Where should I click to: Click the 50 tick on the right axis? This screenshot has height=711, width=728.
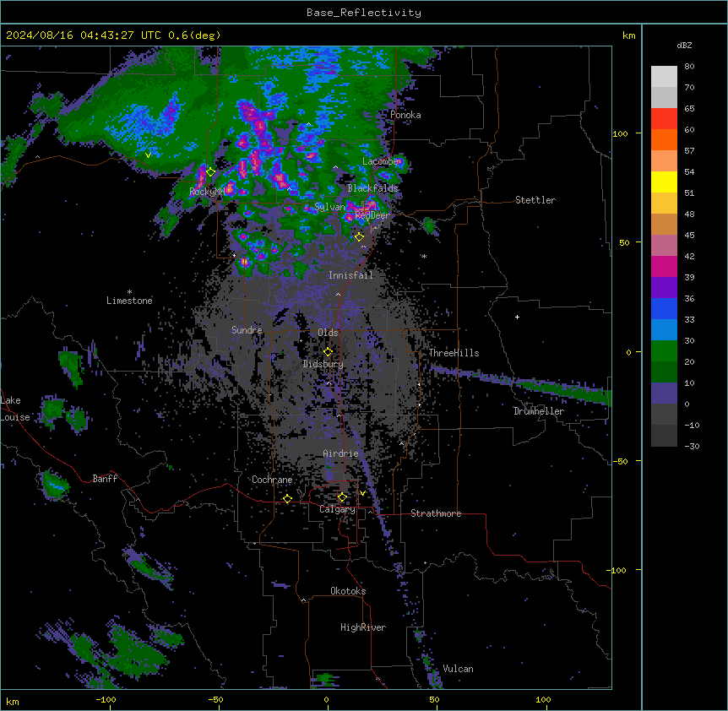(624, 242)
